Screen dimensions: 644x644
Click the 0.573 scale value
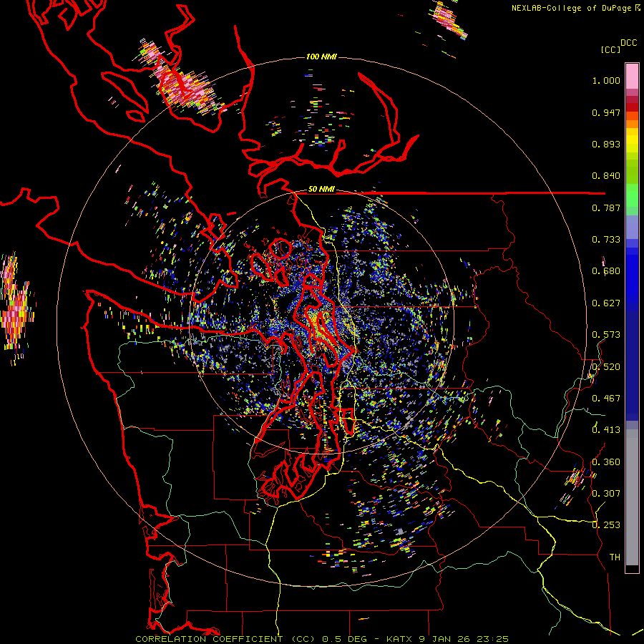pos(606,335)
